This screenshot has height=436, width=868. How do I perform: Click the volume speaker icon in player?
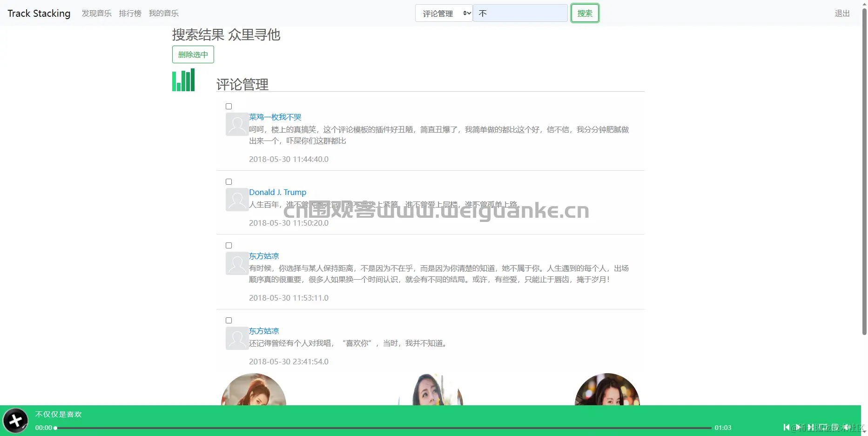848,427
